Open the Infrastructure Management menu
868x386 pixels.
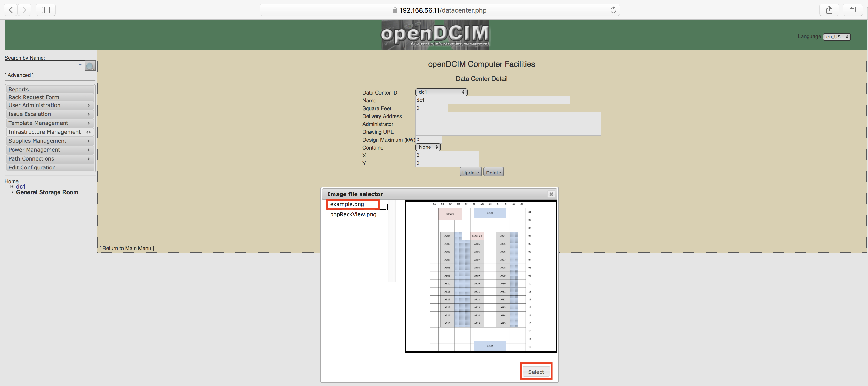50,132
